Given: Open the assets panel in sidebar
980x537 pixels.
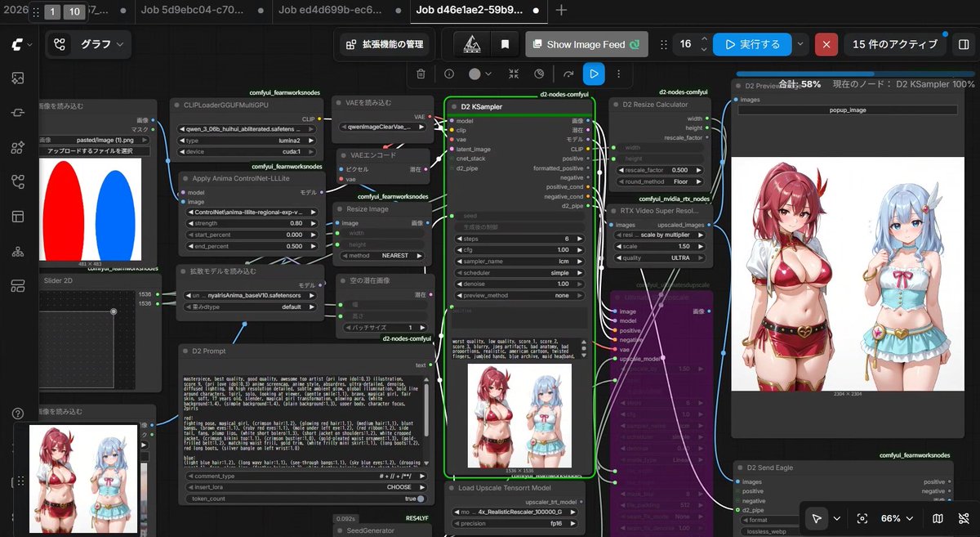Looking at the screenshot, I should [x=18, y=78].
